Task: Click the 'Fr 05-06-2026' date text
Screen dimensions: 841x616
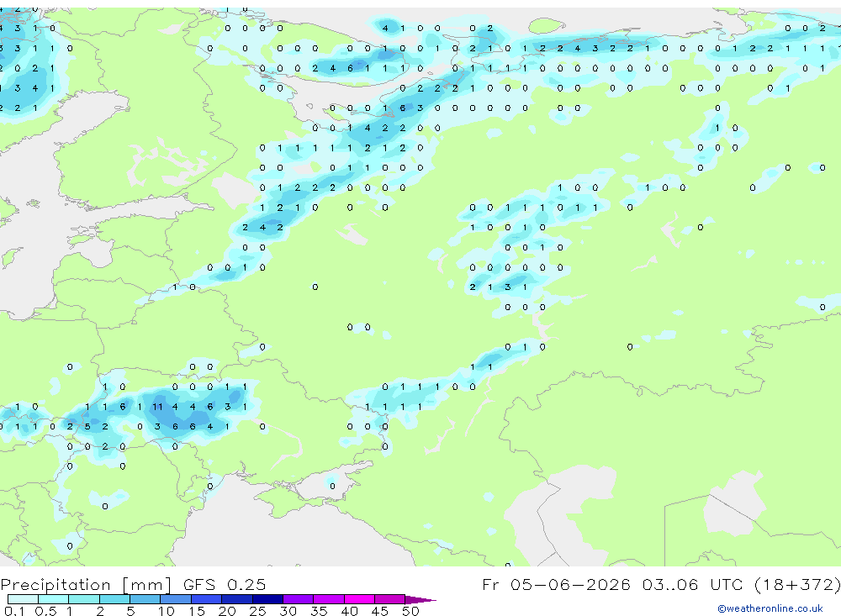Action: click(x=556, y=584)
